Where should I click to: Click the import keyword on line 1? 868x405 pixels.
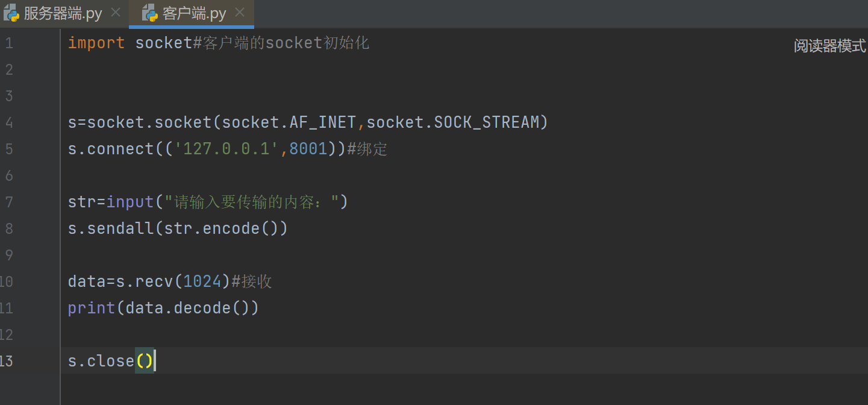(96, 43)
